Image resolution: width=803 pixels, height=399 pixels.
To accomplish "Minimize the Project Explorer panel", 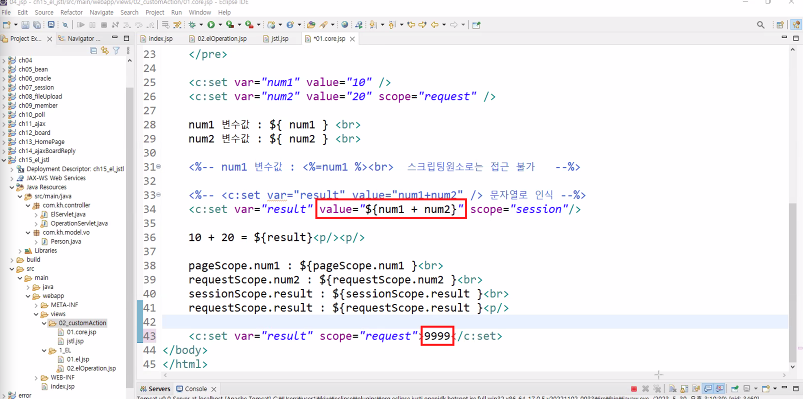I will [x=115, y=38].
